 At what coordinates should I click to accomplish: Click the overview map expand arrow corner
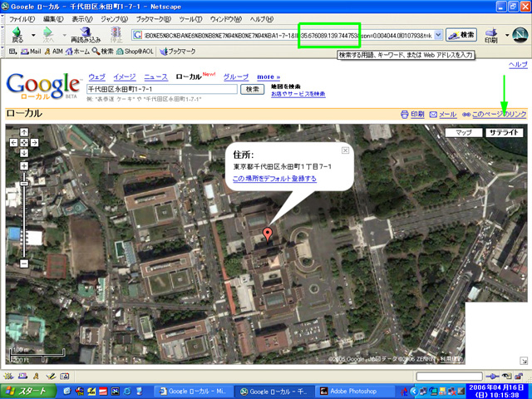(524, 361)
